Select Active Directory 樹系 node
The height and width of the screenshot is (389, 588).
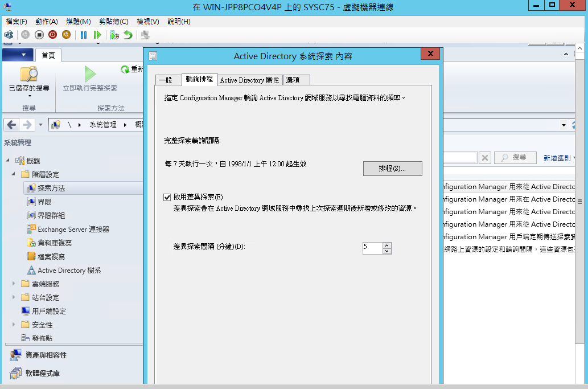[x=69, y=271]
